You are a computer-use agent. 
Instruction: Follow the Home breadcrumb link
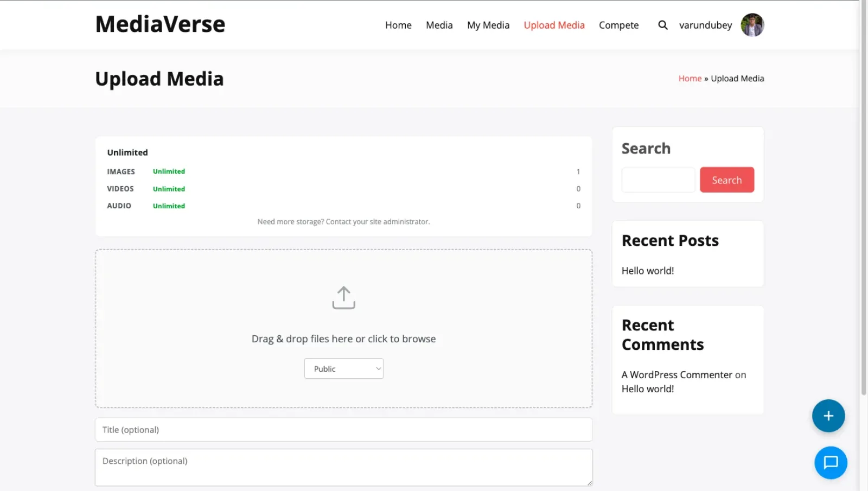pos(690,79)
